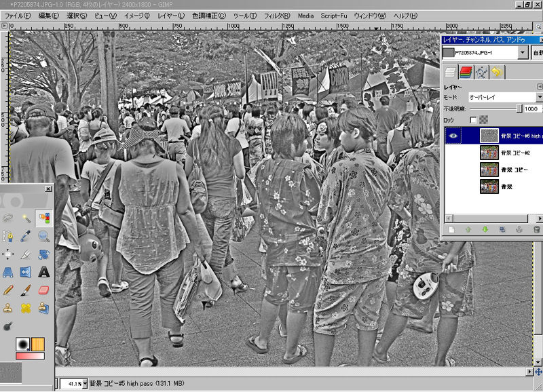Viewport: 543px width, 392px height.
Task: Open the 編集(E) menu
Action: tap(48, 16)
